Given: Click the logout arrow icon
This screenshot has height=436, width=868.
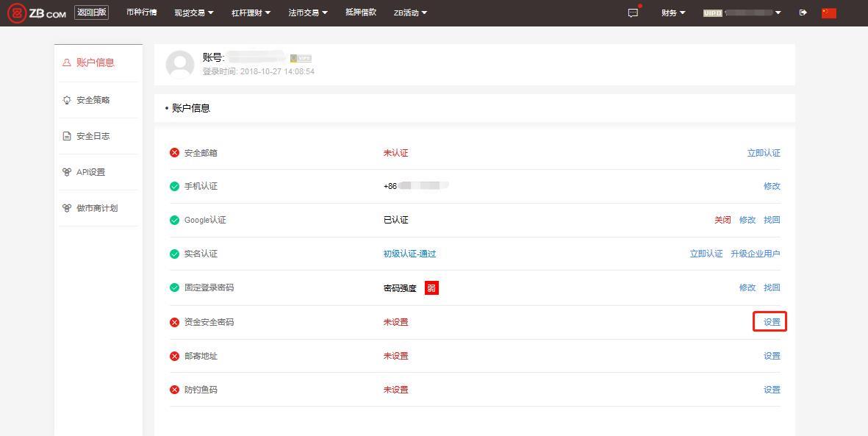Looking at the screenshot, I should click(x=803, y=12).
